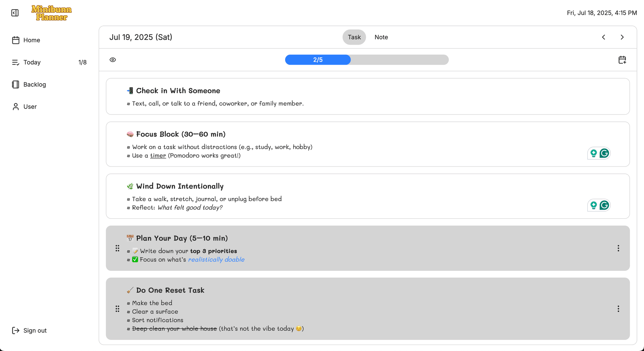Click Grammarly icon in Focus Block card
The image size is (644, 351).
(604, 153)
